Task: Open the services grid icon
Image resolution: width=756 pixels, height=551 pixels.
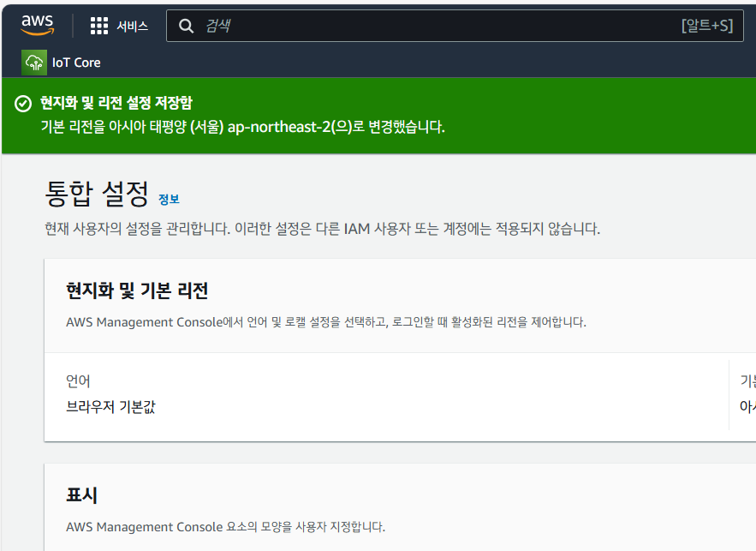Action: pyautogui.click(x=99, y=26)
